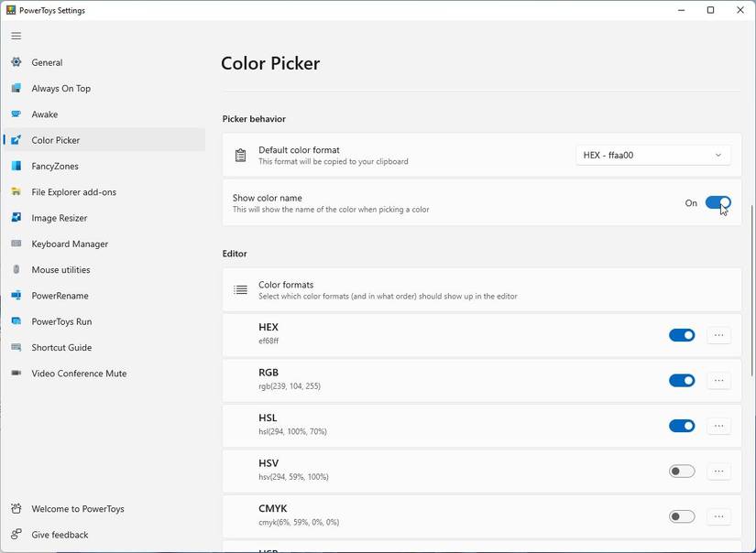Open the hamburger navigation menu
The height and width of the screenshot is (553, 756).
[x=16, y=36]
